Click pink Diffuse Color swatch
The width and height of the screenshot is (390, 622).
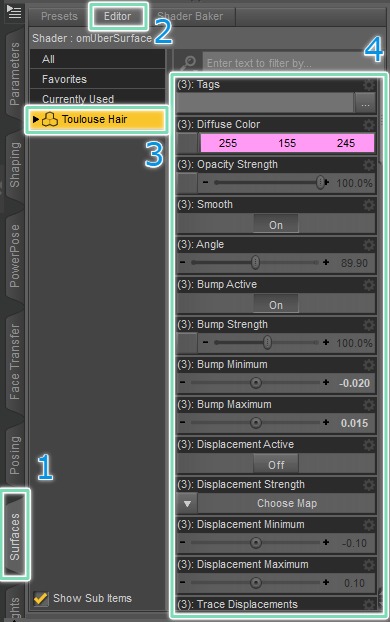click(x=287, y=143)
